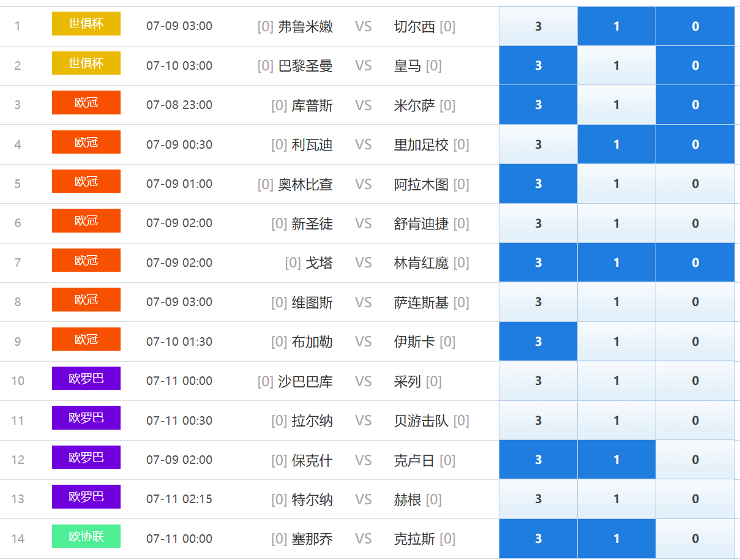Select option 3 for 新圣徒 vs 舒肯迪捷

[x=538, y=223]
